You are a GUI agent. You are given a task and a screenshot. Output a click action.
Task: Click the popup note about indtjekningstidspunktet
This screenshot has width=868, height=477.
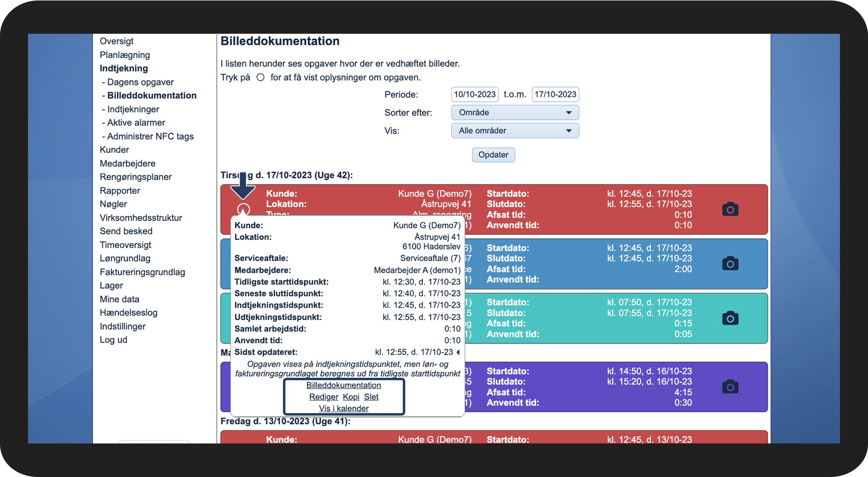coord(348,369)
